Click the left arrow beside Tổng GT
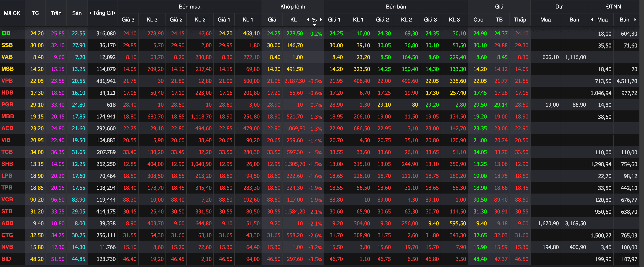Screen dimensions: 644x267 90,13
